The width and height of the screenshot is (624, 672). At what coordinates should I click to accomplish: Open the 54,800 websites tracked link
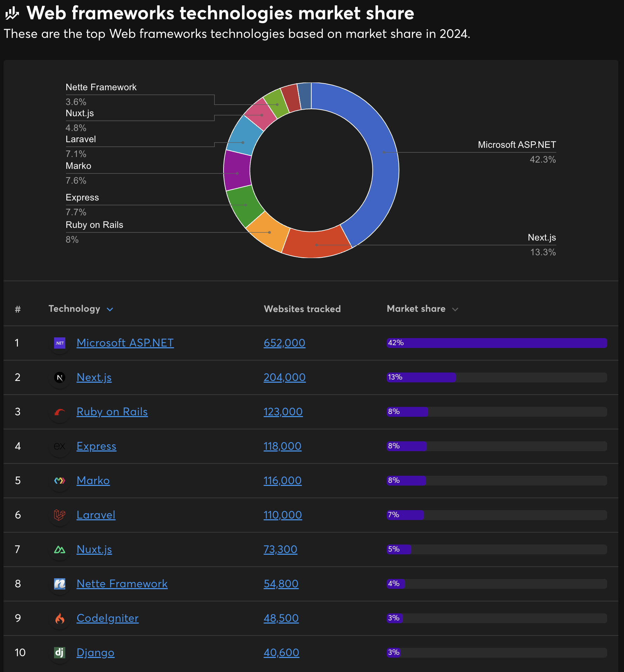click(x=281, y=584)
